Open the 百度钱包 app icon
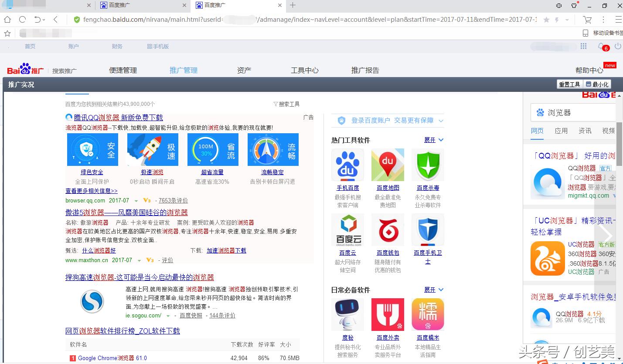Viewport: 623px width, 364px height. coord(388,230)
